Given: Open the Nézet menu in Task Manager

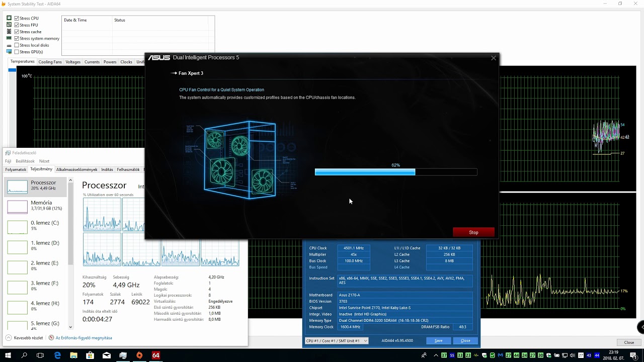Looking at the screenshot, I should point(44,161).
